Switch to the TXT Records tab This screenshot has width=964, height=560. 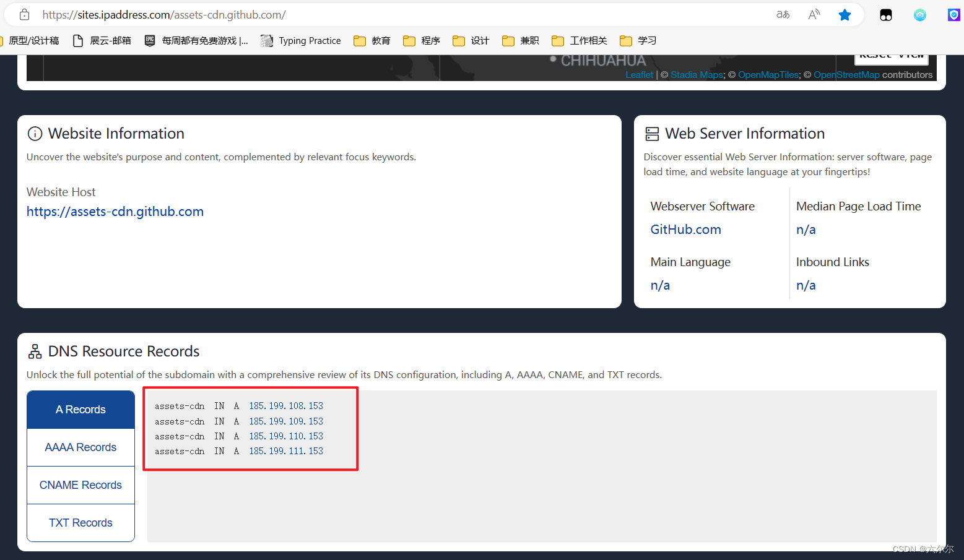tap(80, 523)
